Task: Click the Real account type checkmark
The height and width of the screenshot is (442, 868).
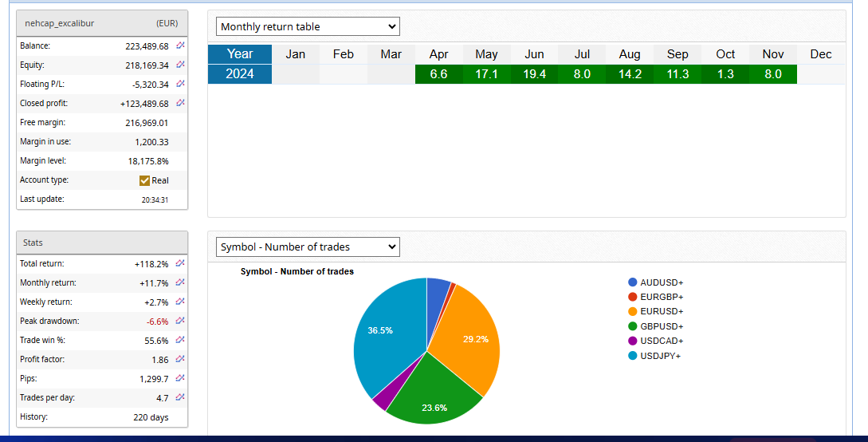Action: 144,180
